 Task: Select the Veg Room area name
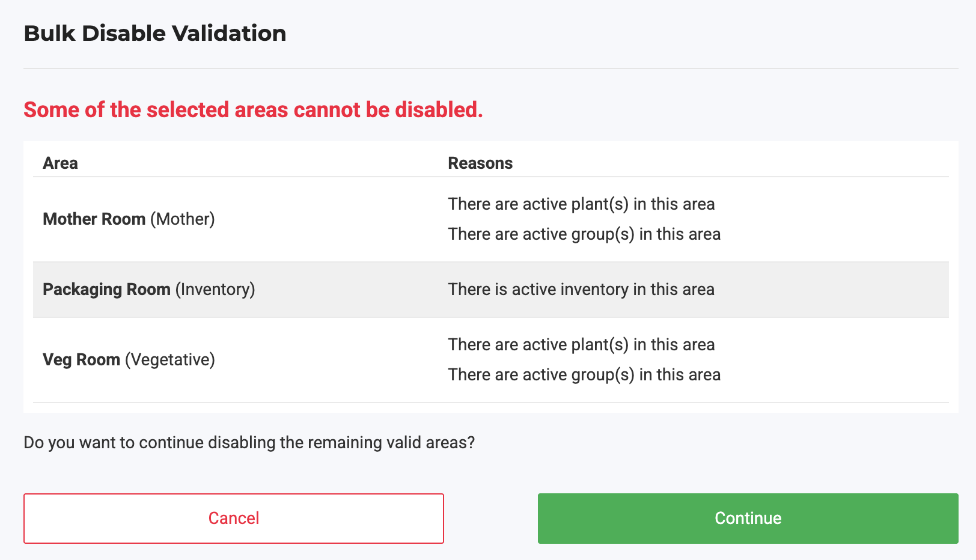point(82,360)
